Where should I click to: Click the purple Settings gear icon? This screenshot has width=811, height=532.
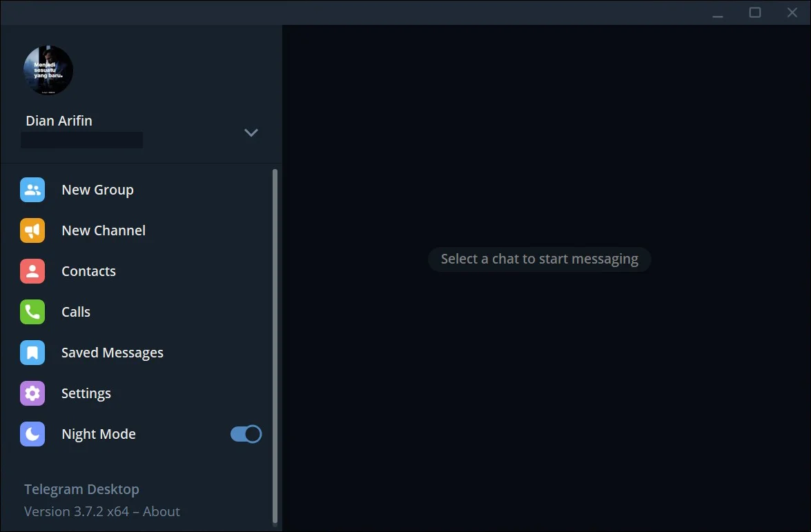pyautogui.click(x=32, y=393)
